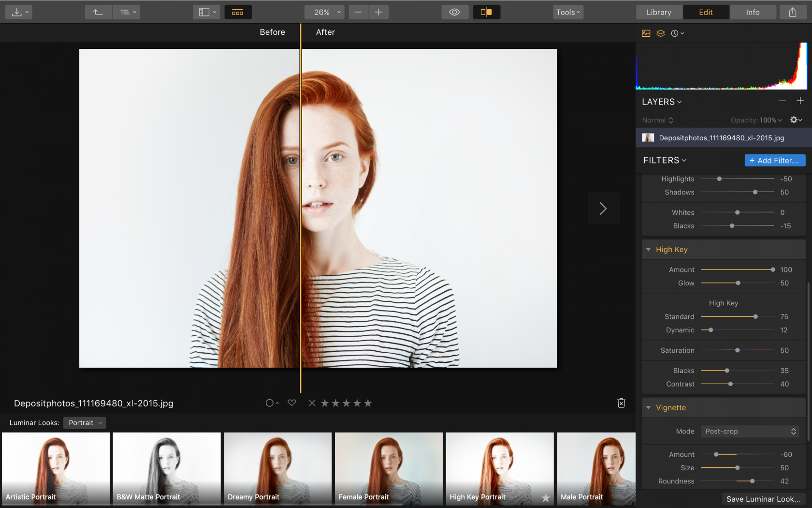
Task: Click the undo arrow in the toolbar
Action: [98, 12]
